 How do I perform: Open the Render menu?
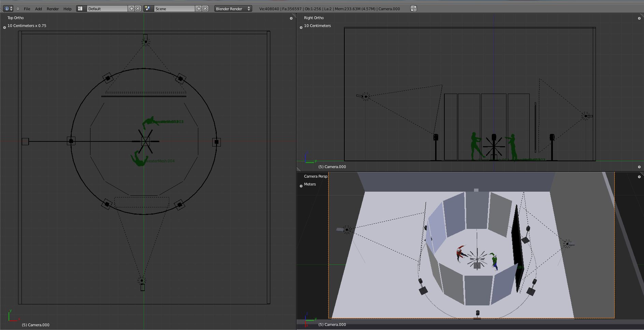pyautogui.click(x=53, y=9)
